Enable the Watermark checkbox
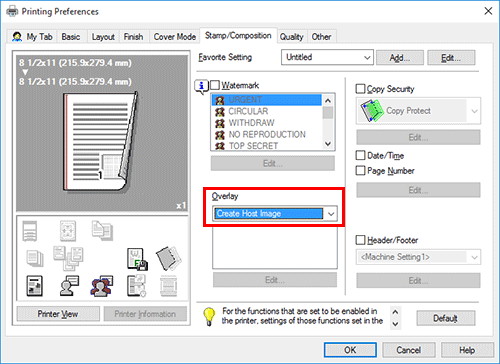Viewport: 500px width, 364px height. tap(215, 85)
